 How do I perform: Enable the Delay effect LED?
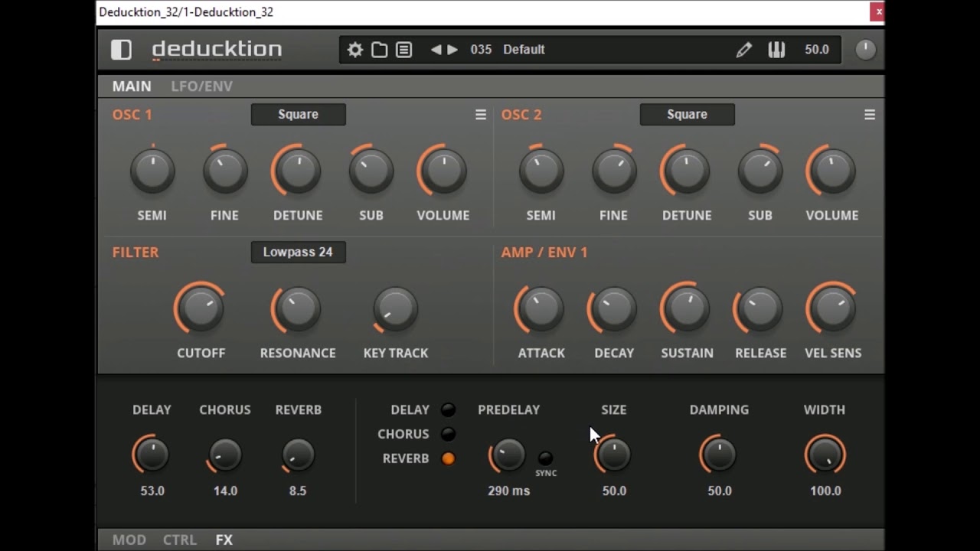[449, 410]
